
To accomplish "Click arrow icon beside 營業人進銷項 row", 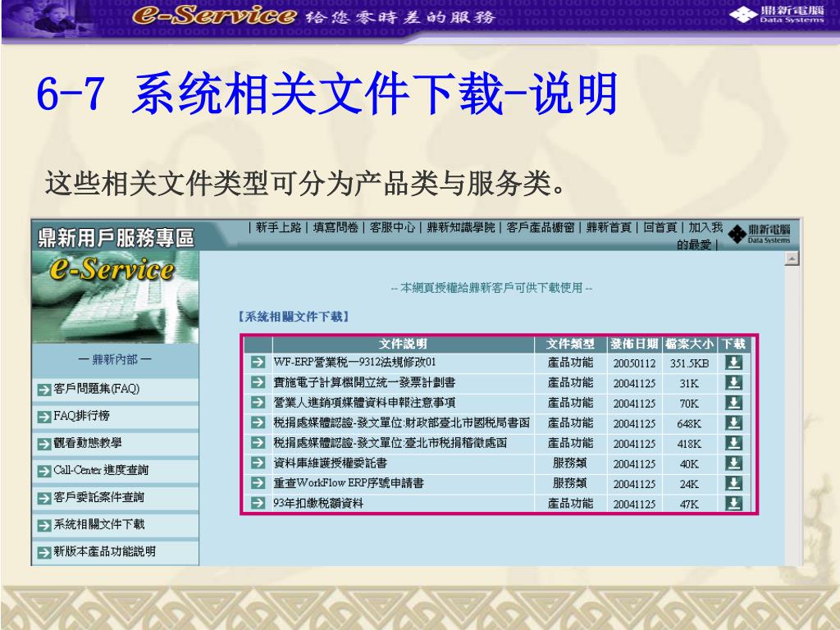I will click(258, 402).
